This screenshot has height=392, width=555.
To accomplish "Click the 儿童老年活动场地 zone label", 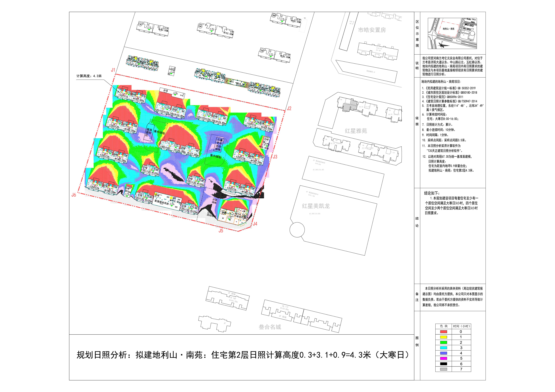I will (219, 144).
